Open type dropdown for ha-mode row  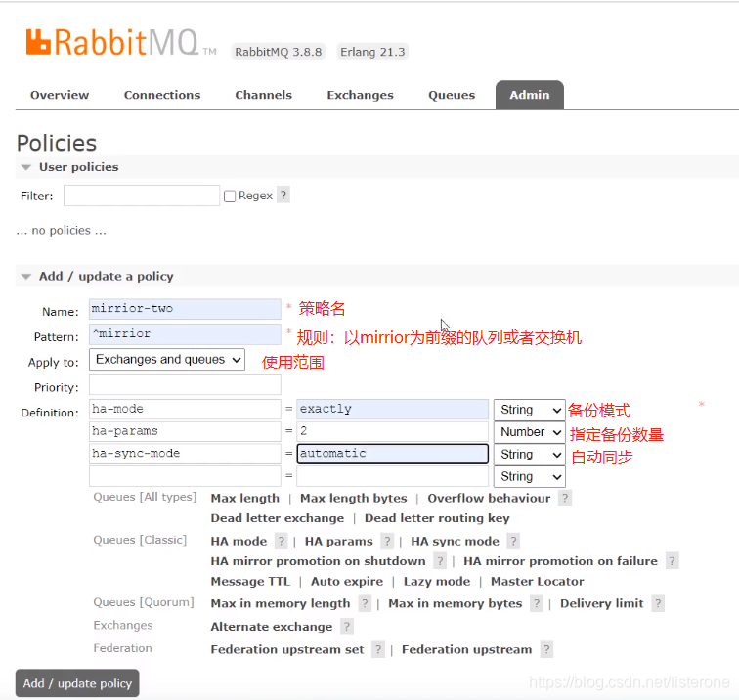click(x=529, y=410)
